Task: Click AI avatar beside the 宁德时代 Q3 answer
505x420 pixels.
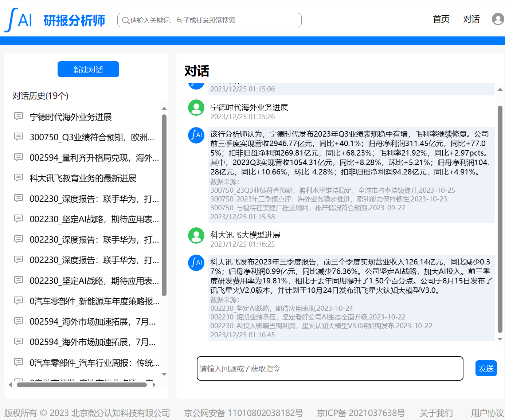Action: tap(196, 135)
